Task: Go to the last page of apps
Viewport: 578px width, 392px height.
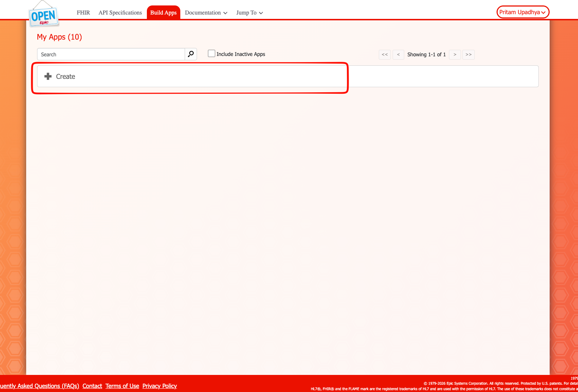Action: [x=469, y=54]
